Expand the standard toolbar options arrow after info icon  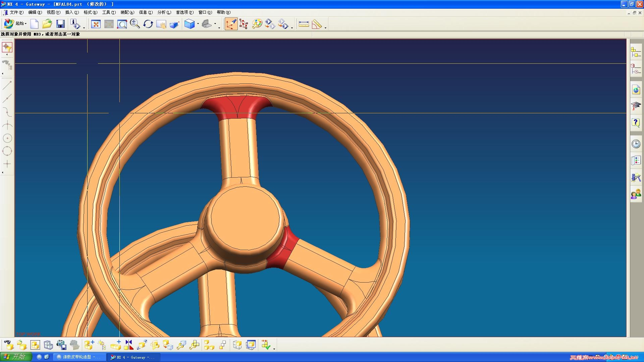(84, 28)
